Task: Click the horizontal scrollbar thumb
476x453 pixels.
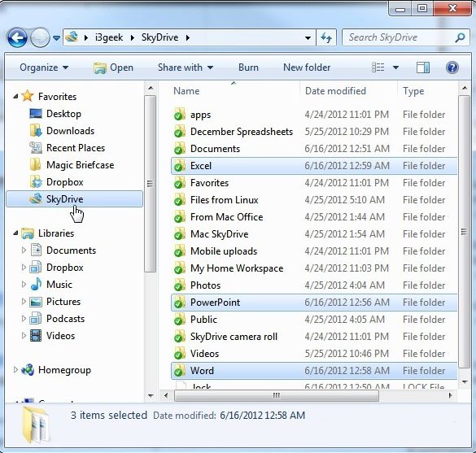Action: point(277,395)
